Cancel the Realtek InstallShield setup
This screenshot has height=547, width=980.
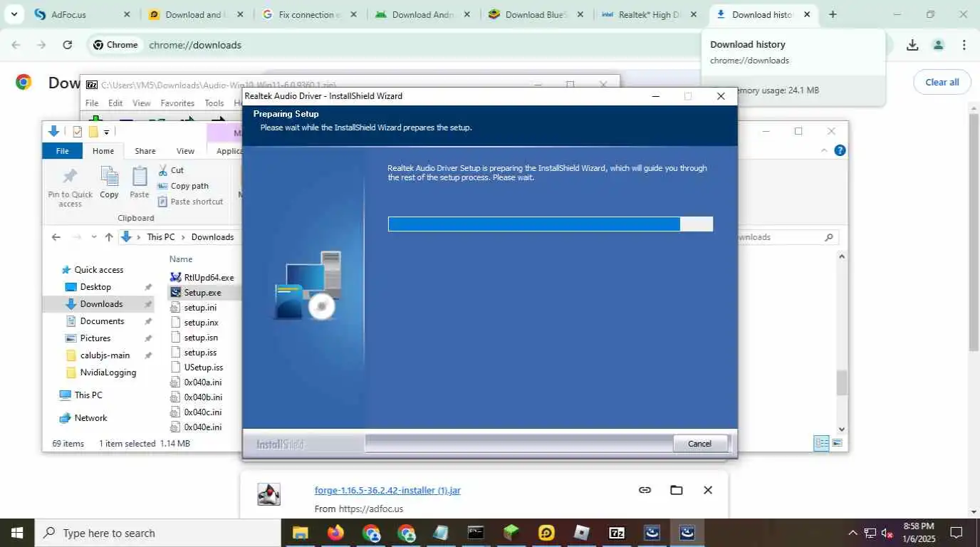pyautogui.click(x=699, y=444)
